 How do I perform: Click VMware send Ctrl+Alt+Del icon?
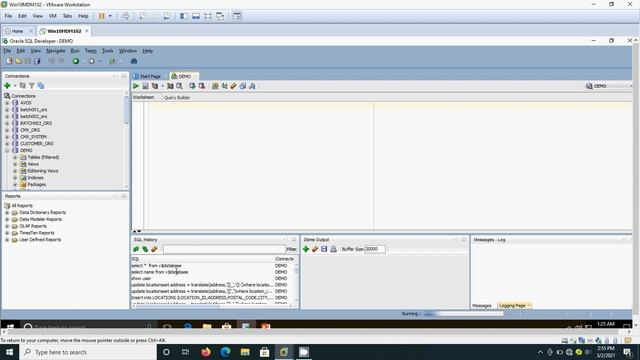pos(126,16)
